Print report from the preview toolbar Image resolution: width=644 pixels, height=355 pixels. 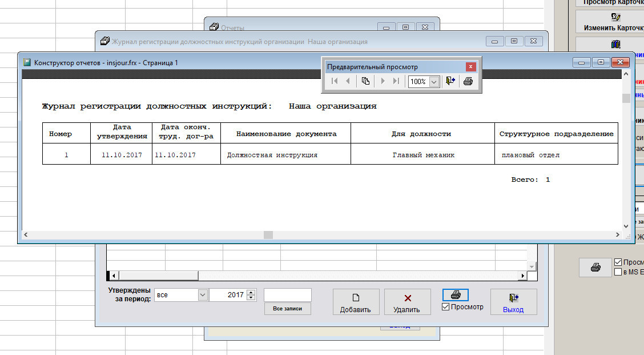[468, 81]
